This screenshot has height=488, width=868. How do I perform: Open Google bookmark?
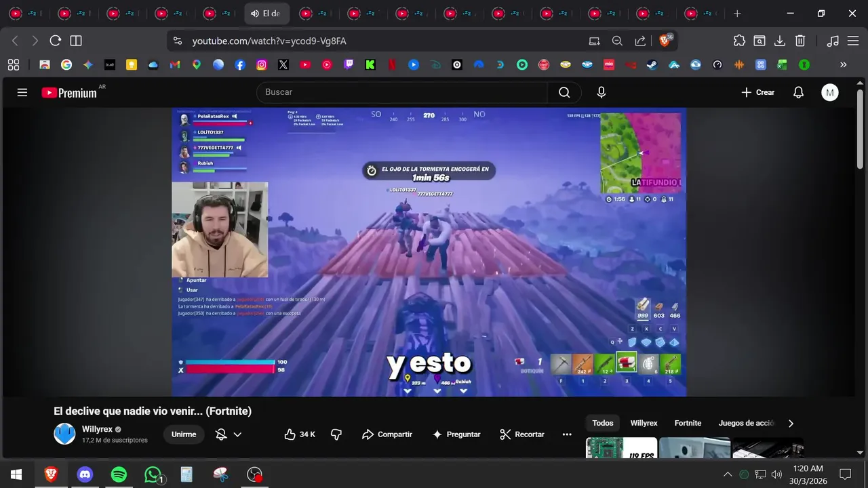pos(66,65)
